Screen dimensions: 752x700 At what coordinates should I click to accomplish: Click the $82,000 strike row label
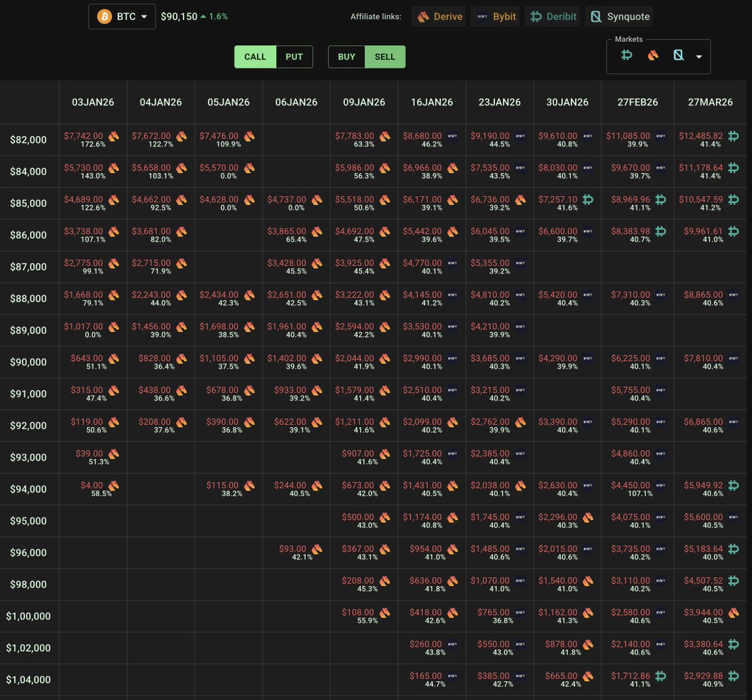[28, 140]
